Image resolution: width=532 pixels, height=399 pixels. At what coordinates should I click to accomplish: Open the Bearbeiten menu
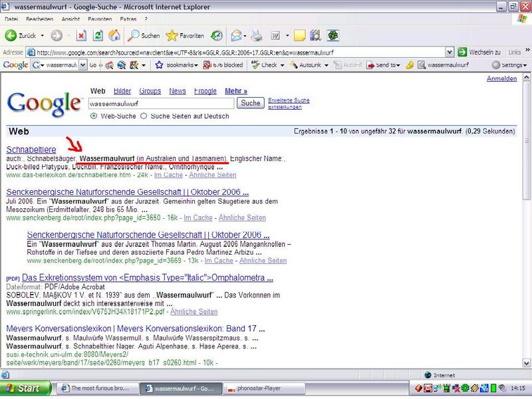(40, 19)
